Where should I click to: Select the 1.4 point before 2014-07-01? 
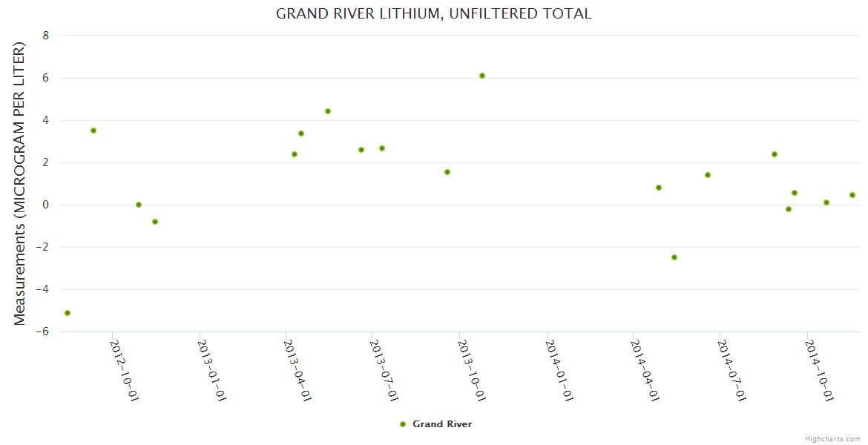pos(708,175)
